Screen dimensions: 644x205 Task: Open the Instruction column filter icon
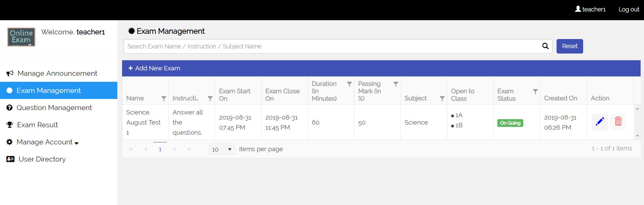pyautogui.click(x=210, y=99)
